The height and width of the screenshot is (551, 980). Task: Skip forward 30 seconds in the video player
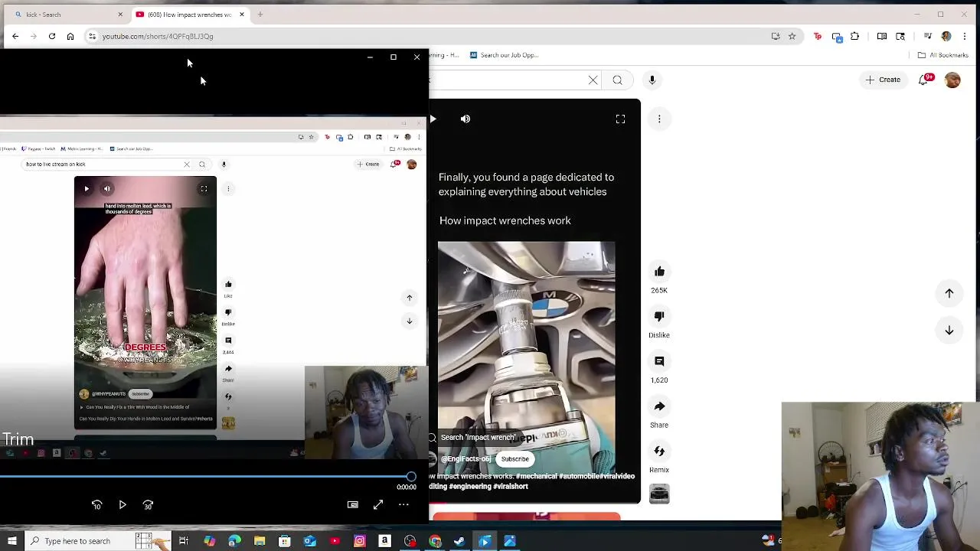point(148,505)
